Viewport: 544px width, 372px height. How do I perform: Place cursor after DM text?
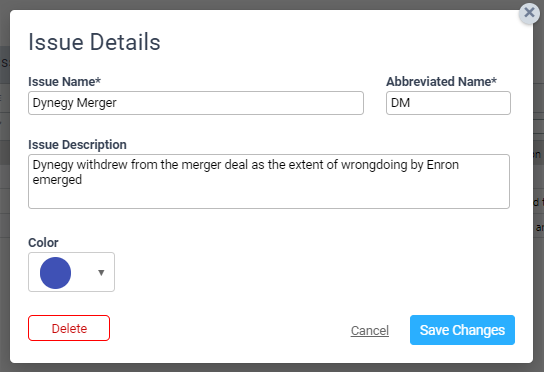click(410, 103)
